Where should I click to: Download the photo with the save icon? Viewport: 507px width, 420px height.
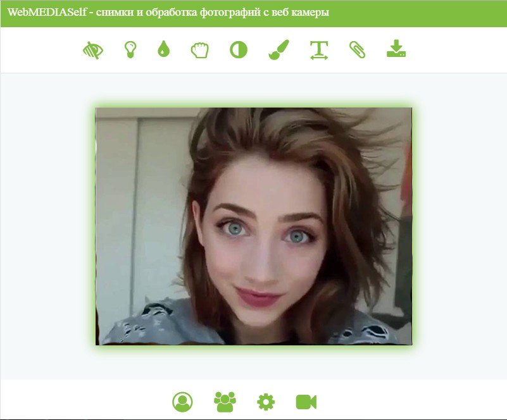coord(396,49)
